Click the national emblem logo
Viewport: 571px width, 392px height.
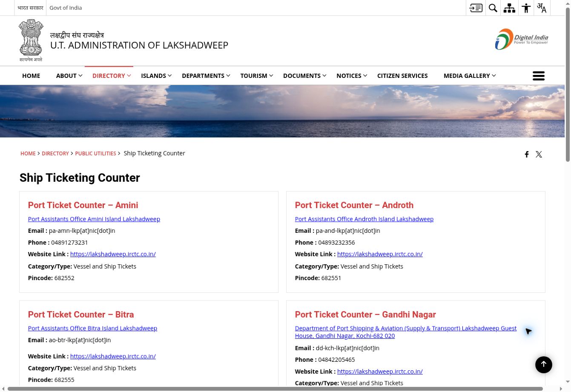coord(31,40)
